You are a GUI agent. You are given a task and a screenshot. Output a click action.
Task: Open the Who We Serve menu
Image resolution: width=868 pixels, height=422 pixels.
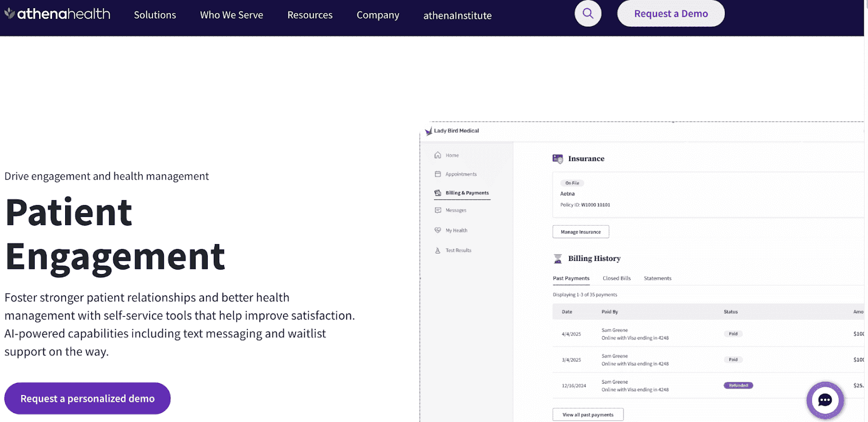pos(232,15)
